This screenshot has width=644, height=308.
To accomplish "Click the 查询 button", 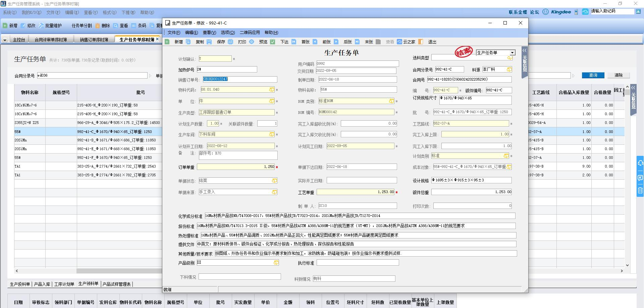I will 593,75.
